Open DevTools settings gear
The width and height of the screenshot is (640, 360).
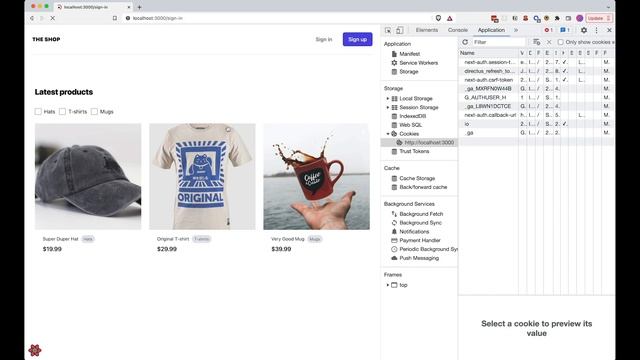(584, 30)
